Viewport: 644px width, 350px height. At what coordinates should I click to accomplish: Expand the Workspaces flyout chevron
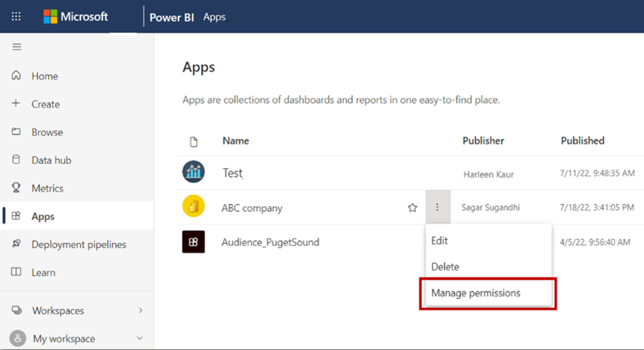pyautogui.click(x=141, y=310)
